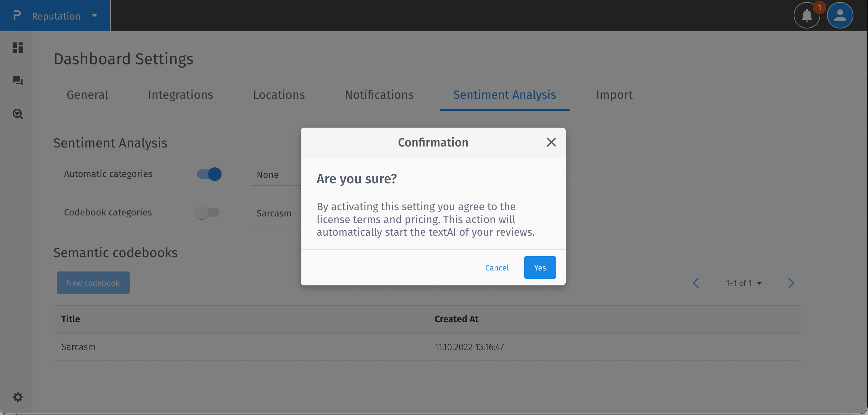Screen dimensions: 868x415
Task: Open notifications by clicking the bell icon
Action: pos(807,16)
